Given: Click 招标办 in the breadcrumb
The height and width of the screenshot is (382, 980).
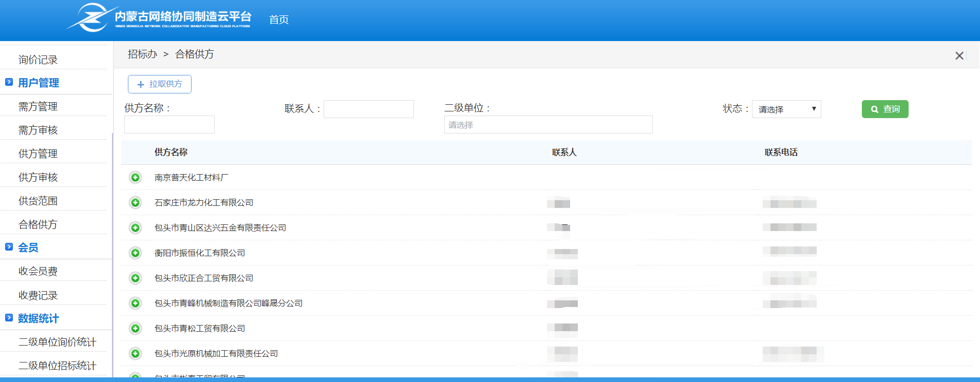Looking at the screenshot, I should tap(142, 54).
